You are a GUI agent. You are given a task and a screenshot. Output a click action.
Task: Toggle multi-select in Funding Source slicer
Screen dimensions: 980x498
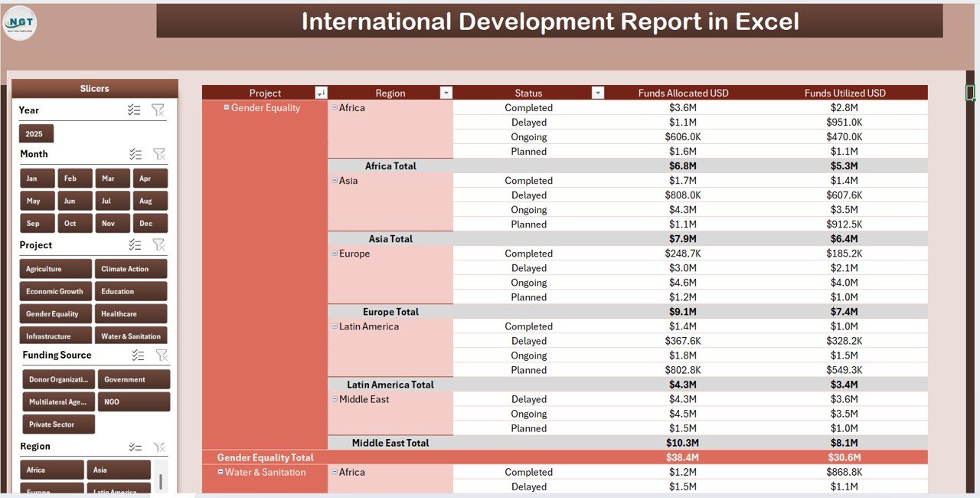(138, 355)
